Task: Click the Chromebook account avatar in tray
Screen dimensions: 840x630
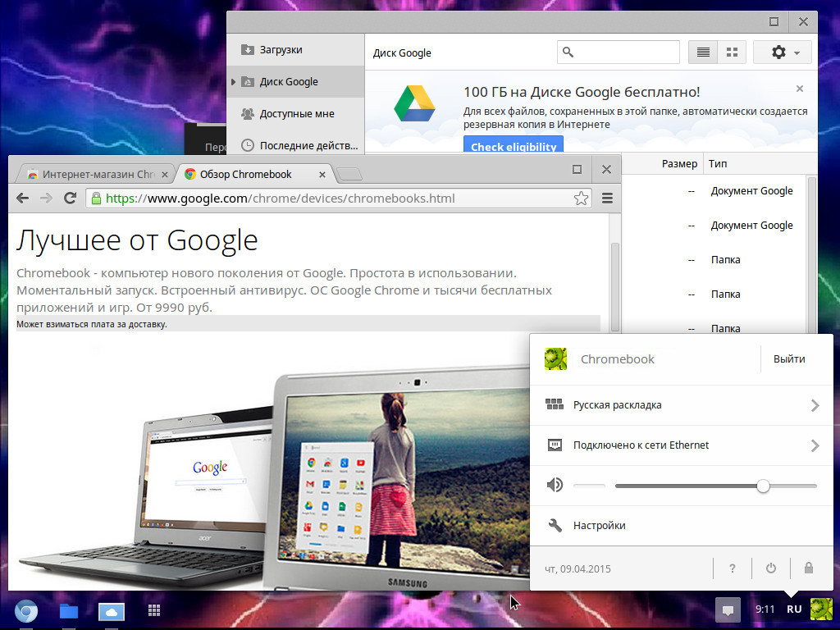Action: point(555,359)
